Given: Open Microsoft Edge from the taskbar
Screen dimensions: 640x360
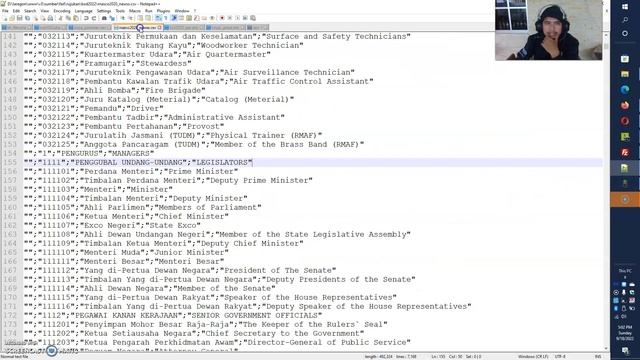Looking at the screenshot, I should (x=625, y=89).
